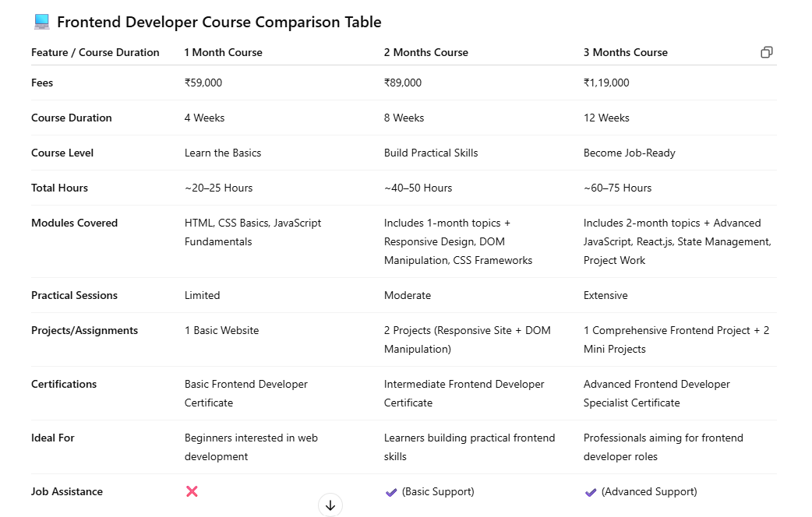The image size is (812, 517).
Task: Click the Job Assistance row label
Action: [67, 491]
